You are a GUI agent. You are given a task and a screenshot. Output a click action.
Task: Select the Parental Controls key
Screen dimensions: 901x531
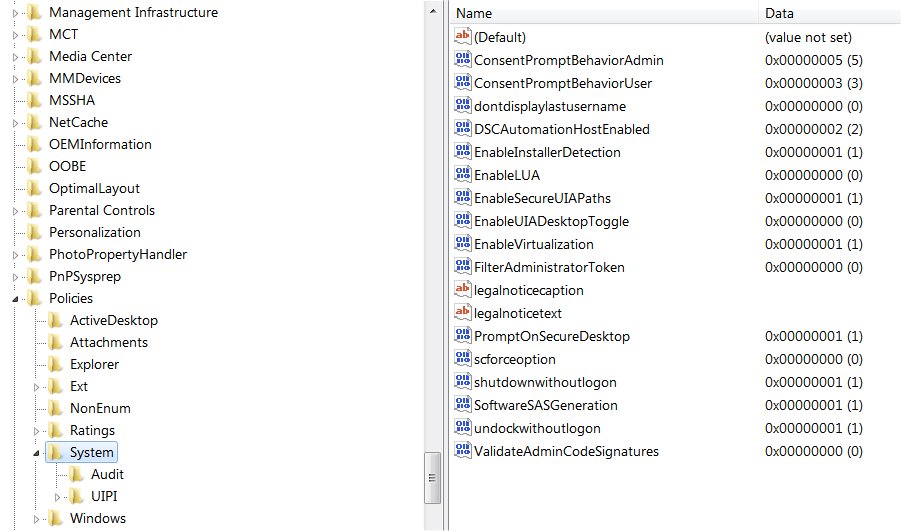coord(101,210)
